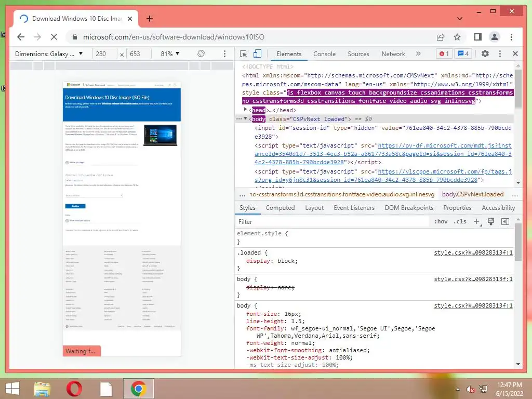The width and height of the screenshot is (532, 399).
Task: Activate the inspect element picker
Action: coord(243,54)
